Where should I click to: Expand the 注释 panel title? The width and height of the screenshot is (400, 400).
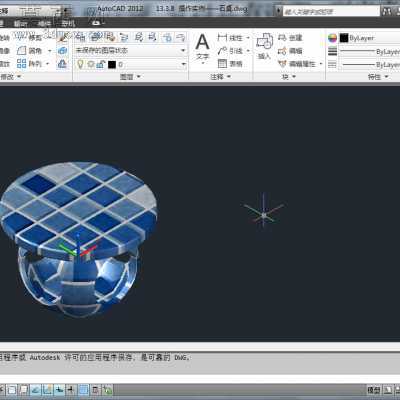[220, 77]
